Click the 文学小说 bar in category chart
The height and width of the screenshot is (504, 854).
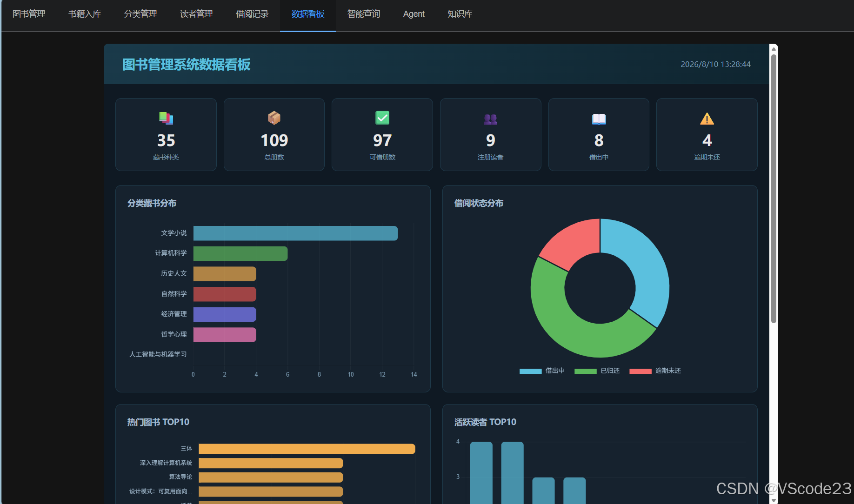pos(295,233)
